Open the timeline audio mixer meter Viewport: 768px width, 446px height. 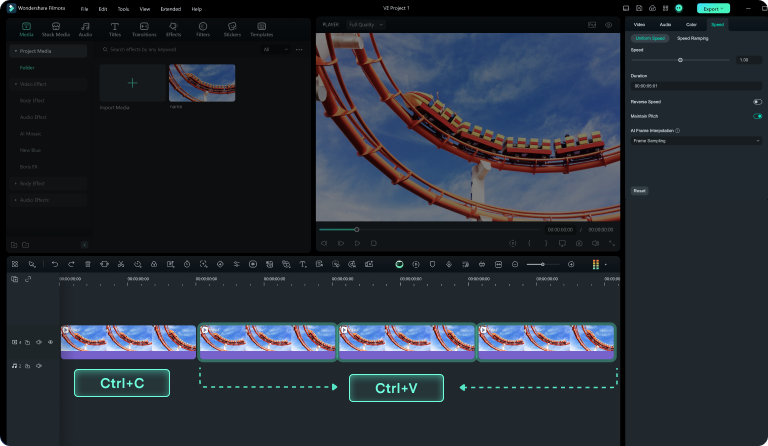(x=596, y=264)
